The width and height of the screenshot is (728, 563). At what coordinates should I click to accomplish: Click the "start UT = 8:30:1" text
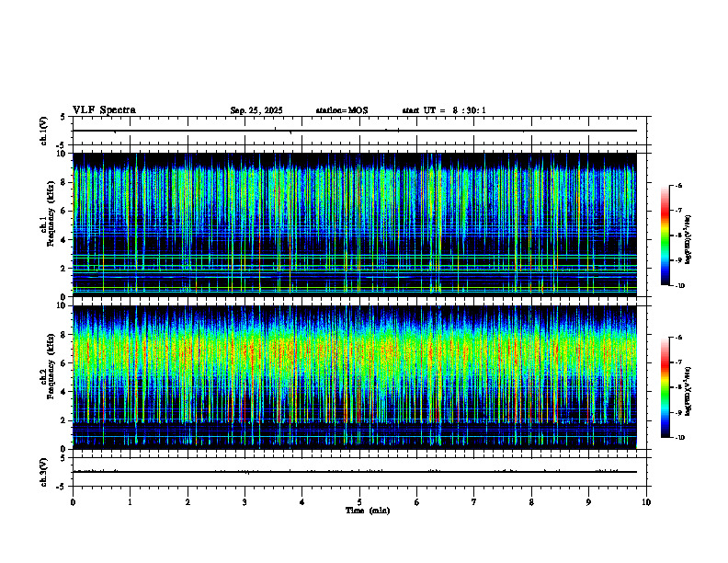tap(444, 110)
